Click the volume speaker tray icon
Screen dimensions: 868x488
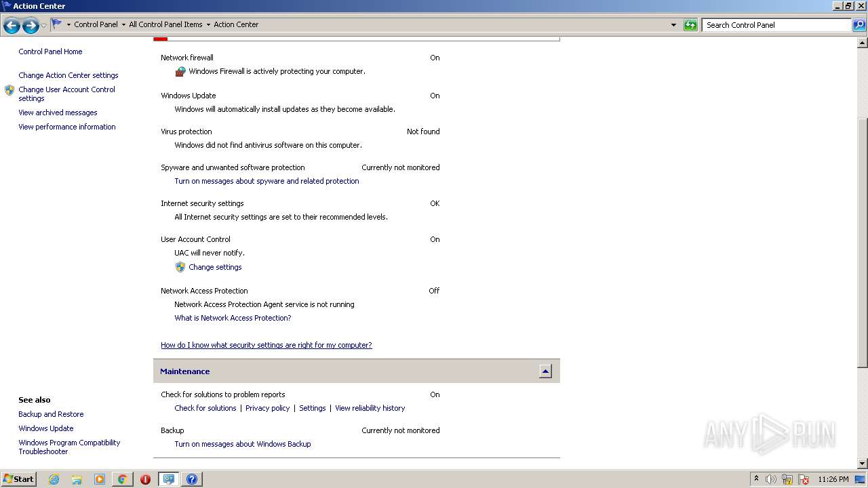click(771, 479)
